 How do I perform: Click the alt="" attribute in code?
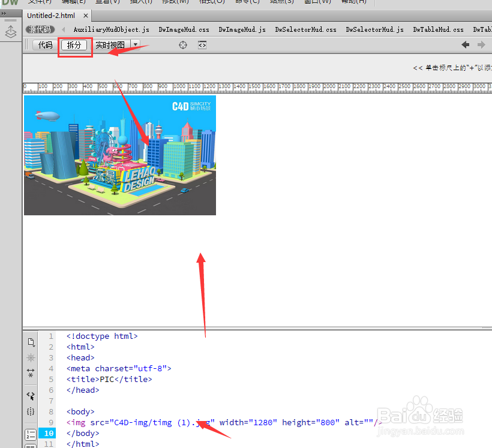[359, 423]
